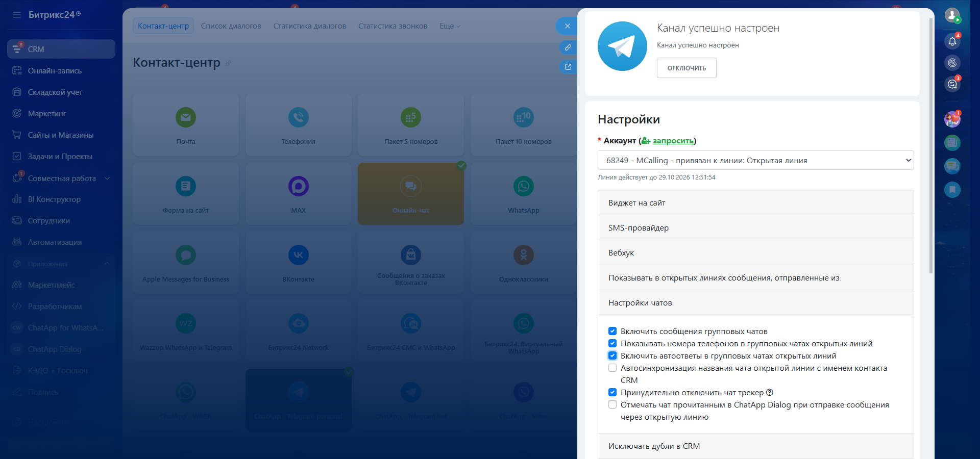Screen dimensions: 980x459
Task: Switch to Список диалогов tab
Action: tap(231, 26)
